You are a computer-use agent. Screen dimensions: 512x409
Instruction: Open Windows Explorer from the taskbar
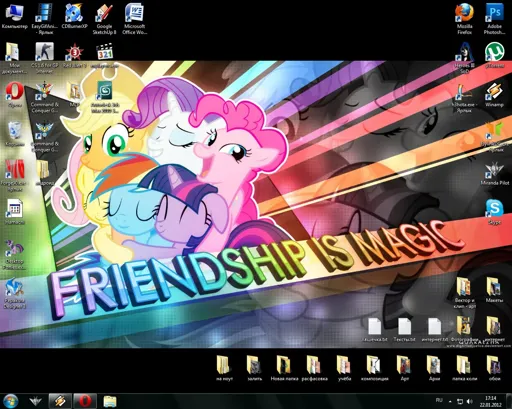[109, 401]
